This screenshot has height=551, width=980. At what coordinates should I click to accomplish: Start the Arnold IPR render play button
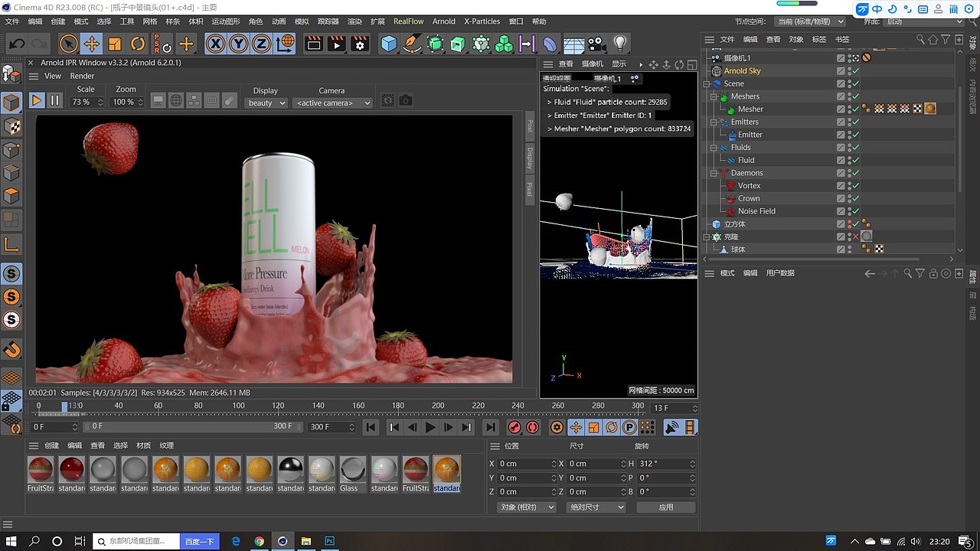(37, 100)
